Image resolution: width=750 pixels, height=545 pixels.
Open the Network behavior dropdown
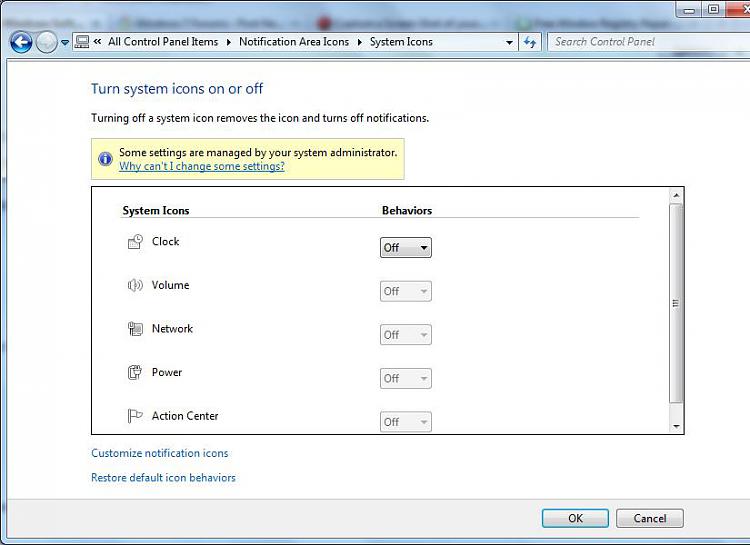pyautogui.click(x=406, y=334)
